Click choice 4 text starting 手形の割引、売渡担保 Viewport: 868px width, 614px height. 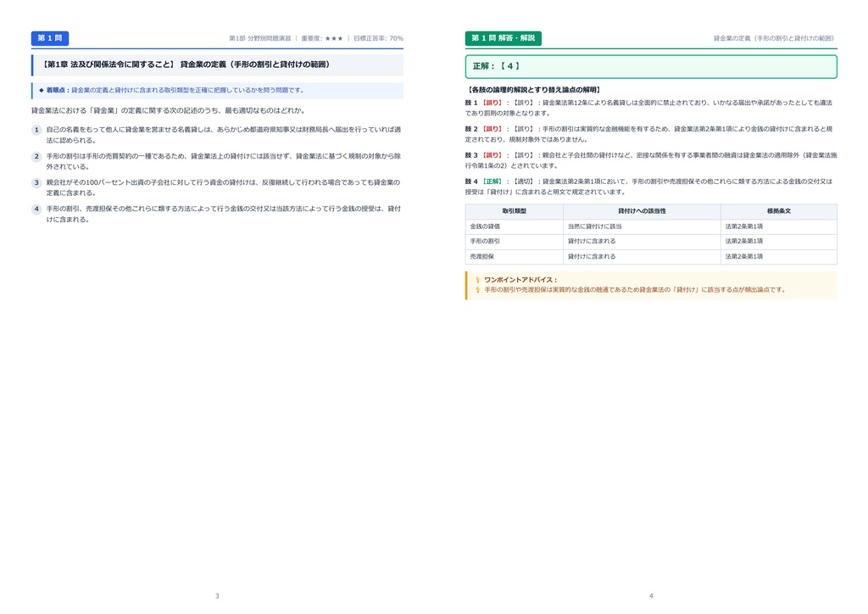pyautogui.click(x=224, y=214)
